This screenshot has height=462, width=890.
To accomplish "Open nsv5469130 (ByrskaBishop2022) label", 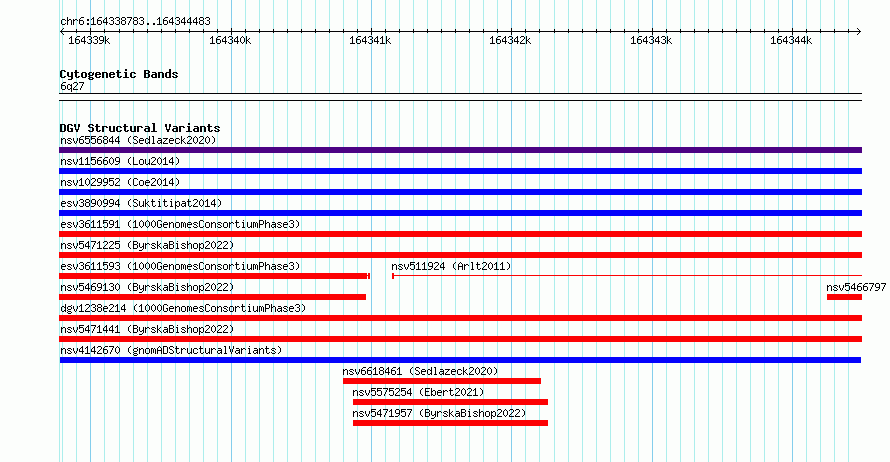I will pos(147,287).
